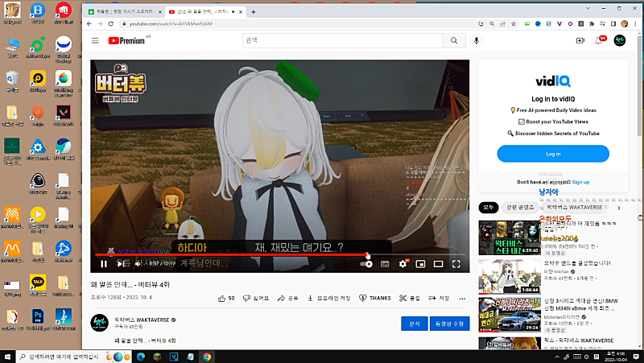This screenshot has width=644, height=363.
Task: Open the taskbar clock and date
Action: 616,357
